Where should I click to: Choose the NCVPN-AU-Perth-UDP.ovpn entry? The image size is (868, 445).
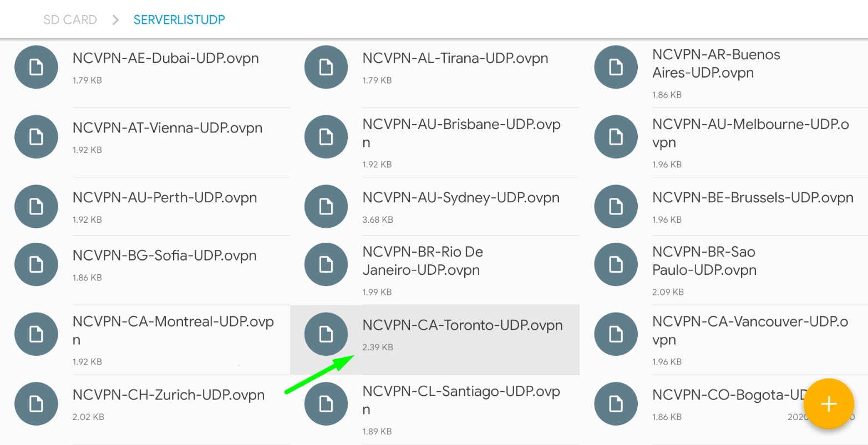[165, 198]
